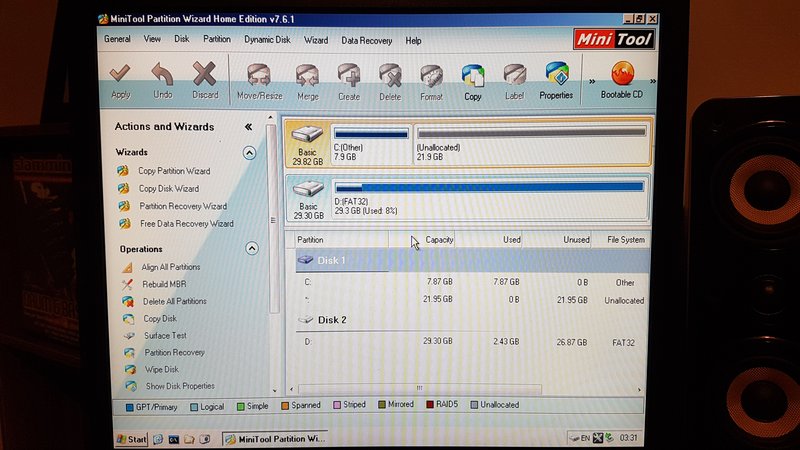Select the C:(Other) 7.9 GB partition block
This screenshot has height=450, width=800.
[x=371, y=144]
